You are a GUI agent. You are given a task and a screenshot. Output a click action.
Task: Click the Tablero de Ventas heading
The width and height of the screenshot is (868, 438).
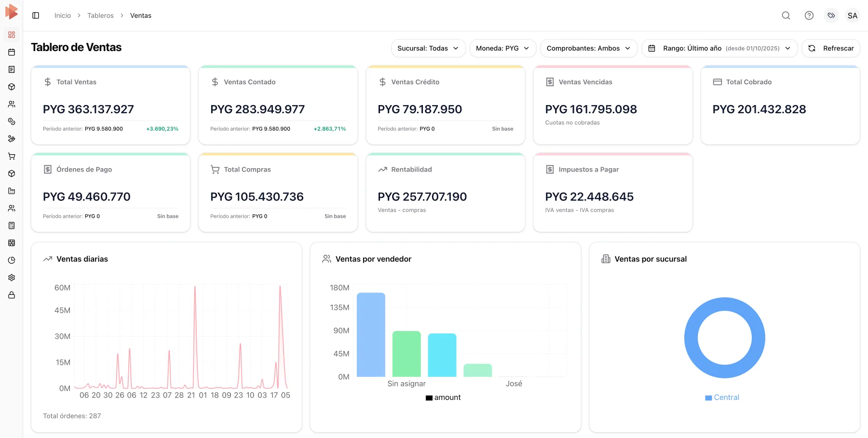point(76,47)
